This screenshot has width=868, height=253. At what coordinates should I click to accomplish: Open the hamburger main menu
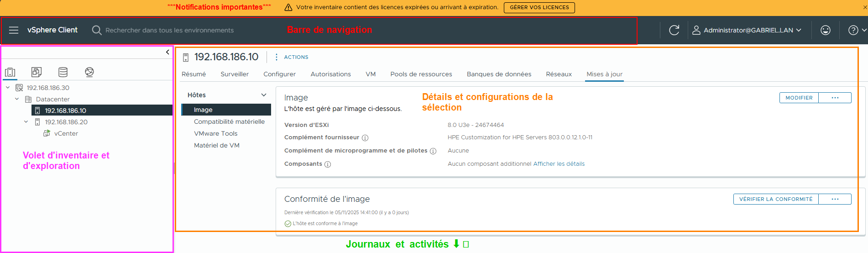(14, 30)
